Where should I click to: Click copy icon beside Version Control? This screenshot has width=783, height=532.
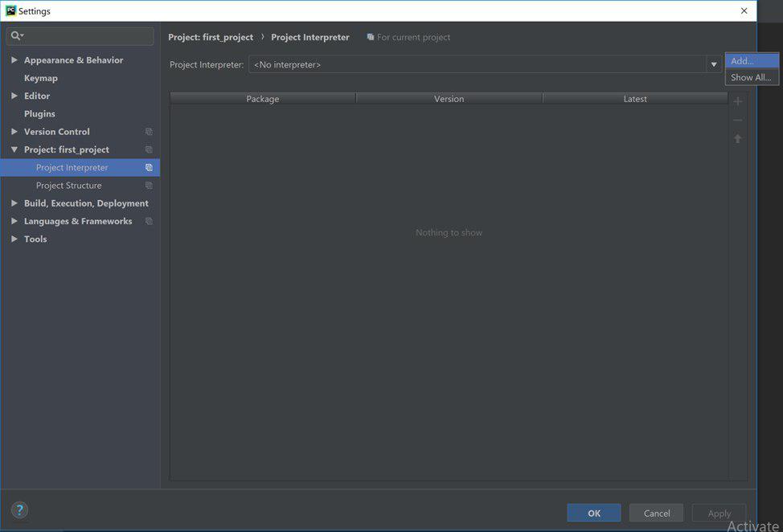[x=149, y=132]
